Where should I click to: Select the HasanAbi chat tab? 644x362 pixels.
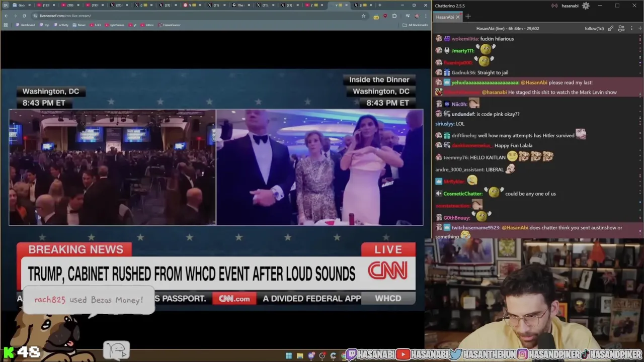click(x=445, y=17)
